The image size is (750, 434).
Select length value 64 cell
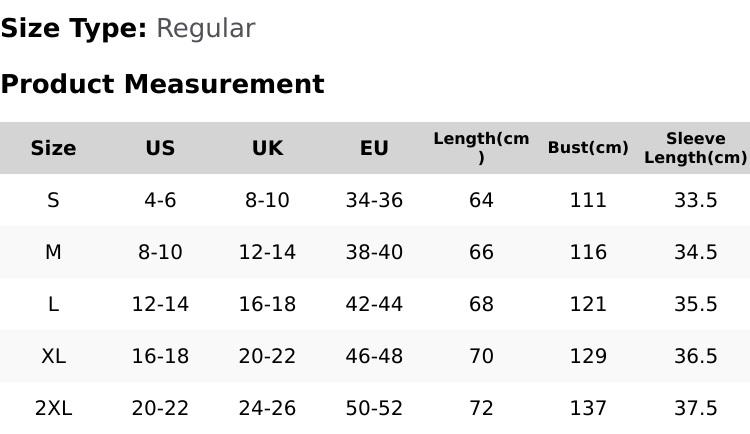tap(481, 200)
